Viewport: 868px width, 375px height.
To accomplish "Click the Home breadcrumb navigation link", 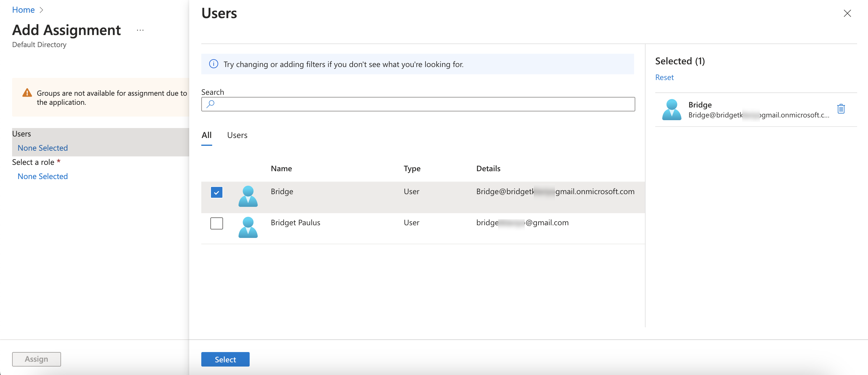I will (x=22, y=9).
